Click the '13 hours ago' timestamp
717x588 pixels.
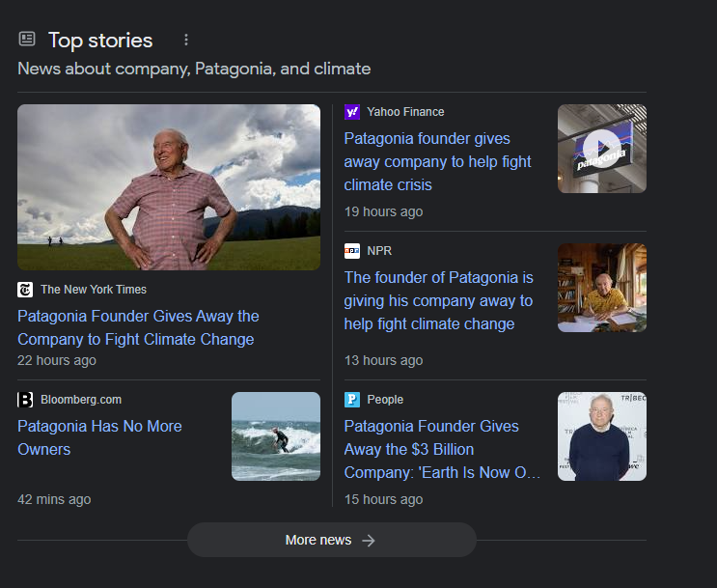click(384, 360)
